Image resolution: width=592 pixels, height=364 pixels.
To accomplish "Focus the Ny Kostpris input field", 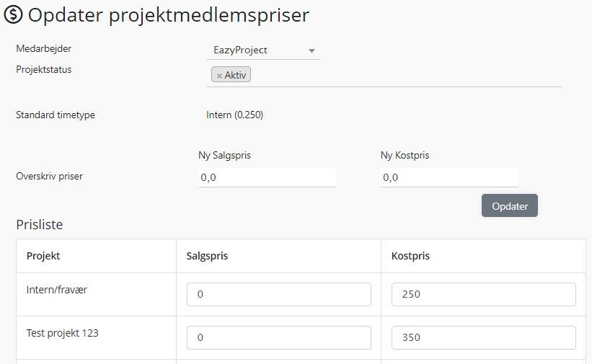I will pyautogui.click(x=449, y=177).
